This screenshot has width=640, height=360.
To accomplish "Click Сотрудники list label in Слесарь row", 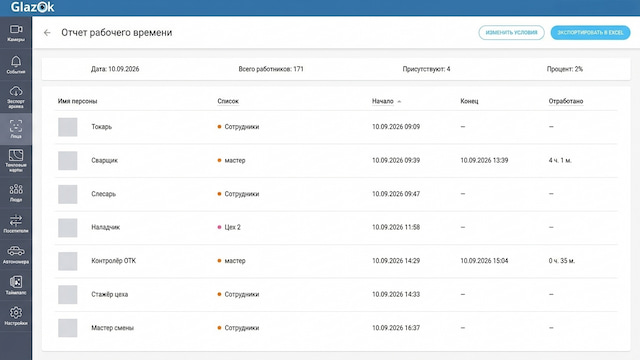I will [x=242, y=194].
